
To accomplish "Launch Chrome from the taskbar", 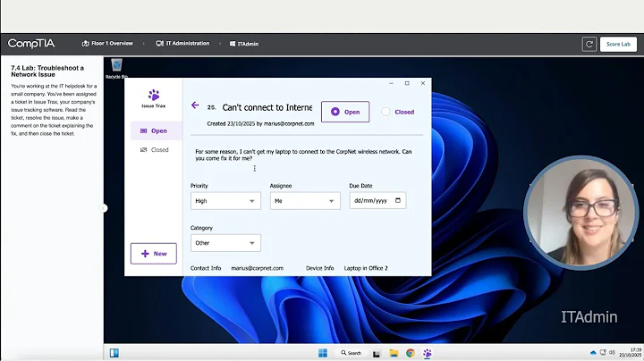I will pos(411,353).
